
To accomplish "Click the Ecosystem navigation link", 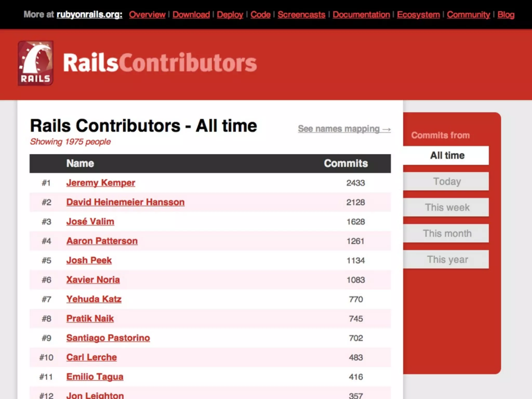I will pos(418,15).
